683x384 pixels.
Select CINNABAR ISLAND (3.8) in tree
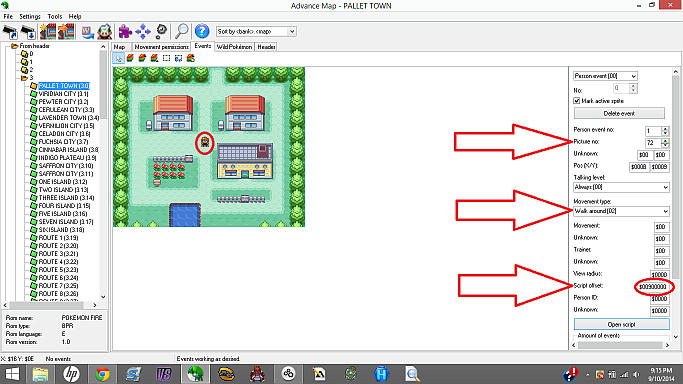[68, 150]
